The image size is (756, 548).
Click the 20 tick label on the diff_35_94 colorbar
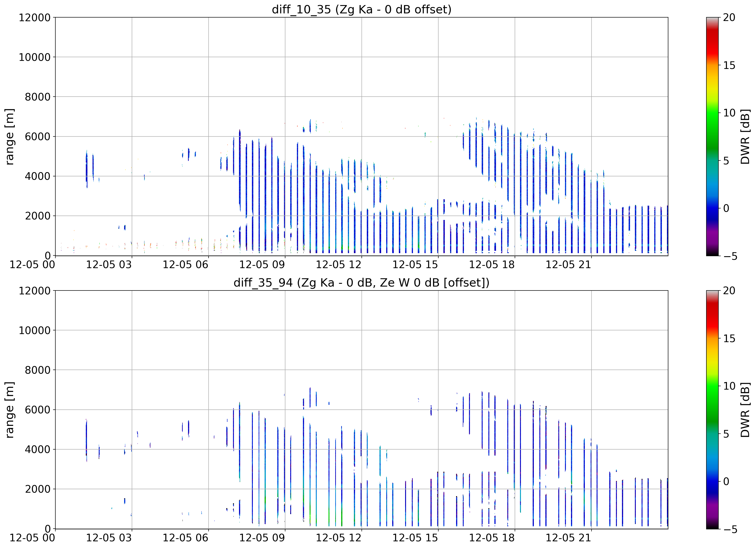(729, 290)
